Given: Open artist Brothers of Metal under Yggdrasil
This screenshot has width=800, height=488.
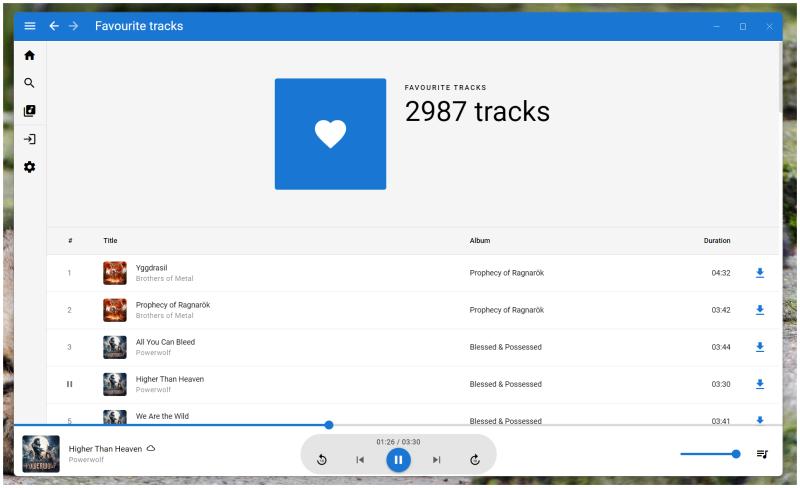Looking at the screenshot, I should point(164,279).
